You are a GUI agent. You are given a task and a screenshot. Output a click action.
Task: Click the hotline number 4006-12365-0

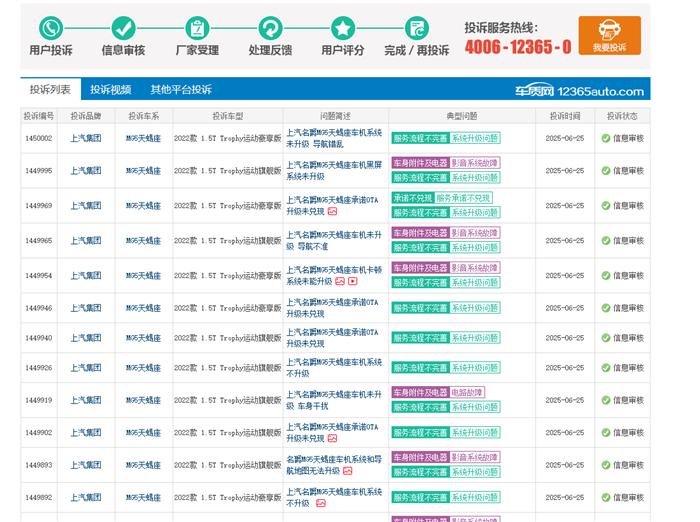518,46
